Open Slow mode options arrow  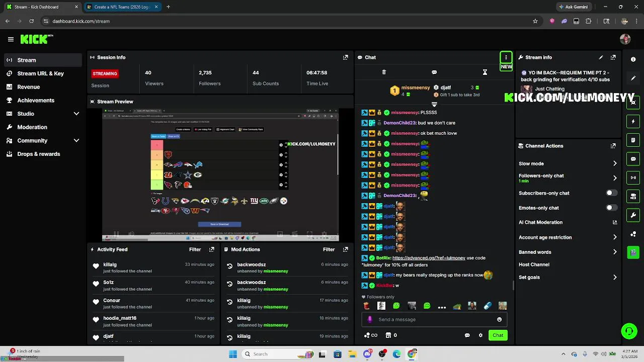point(614,163)
